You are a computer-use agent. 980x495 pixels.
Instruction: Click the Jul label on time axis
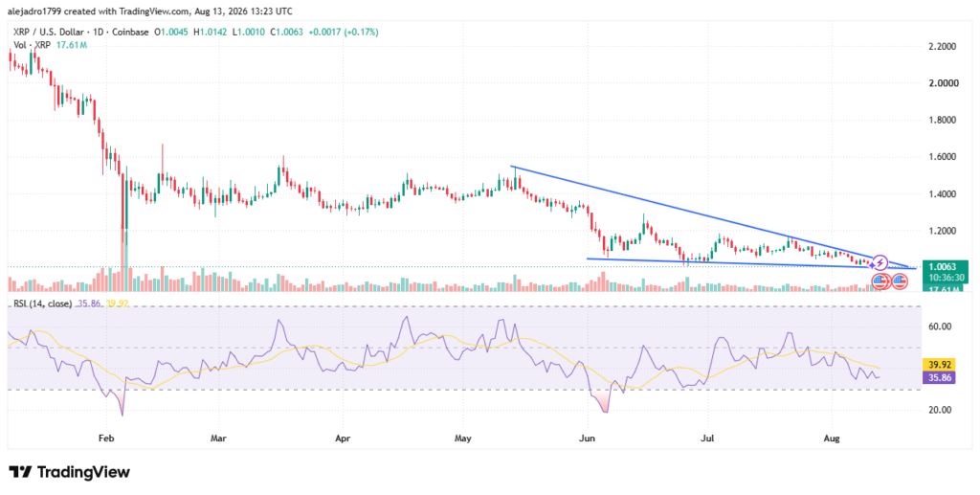[x=707, y=439]
